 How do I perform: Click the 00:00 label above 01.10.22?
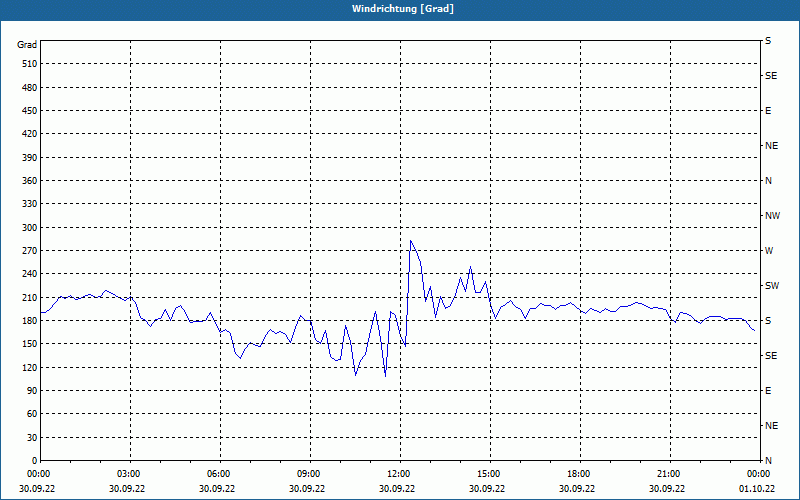click(x=760, y=474)
